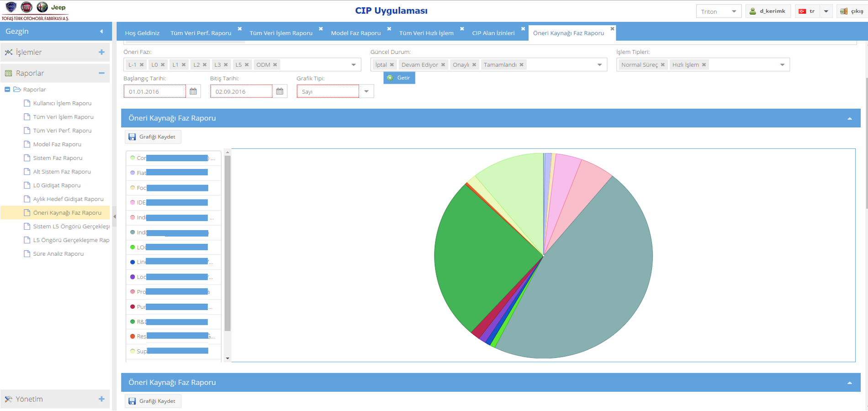Close the Tüm Veri İşlem Raporu tab
This screenshot has width=868, height=411.
[321, 29]
